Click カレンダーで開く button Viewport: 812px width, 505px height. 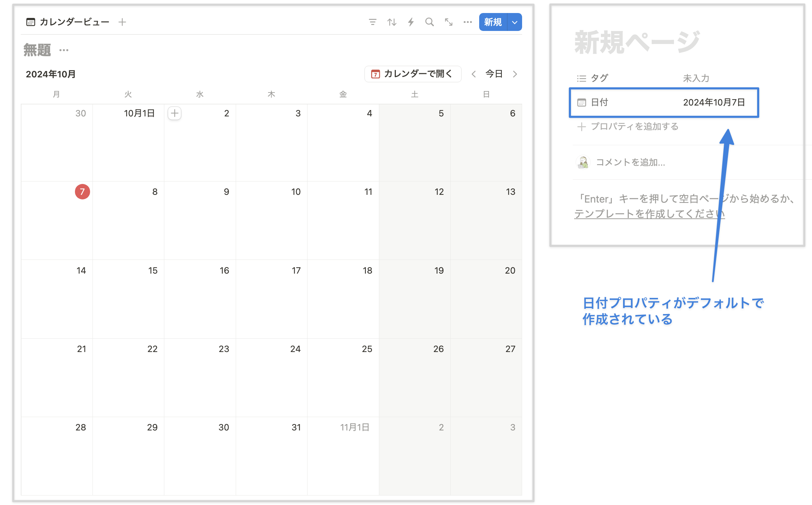(413, 74)
